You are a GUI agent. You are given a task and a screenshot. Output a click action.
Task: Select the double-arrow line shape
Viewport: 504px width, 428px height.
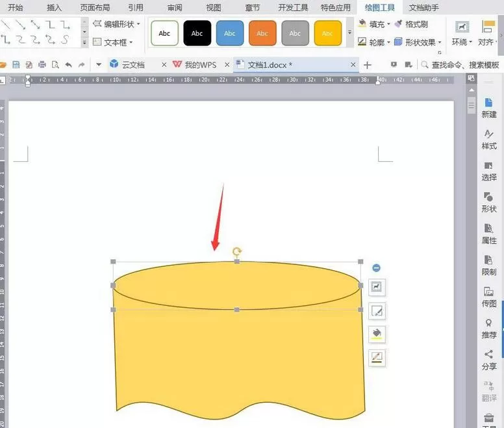pos(35,24)
